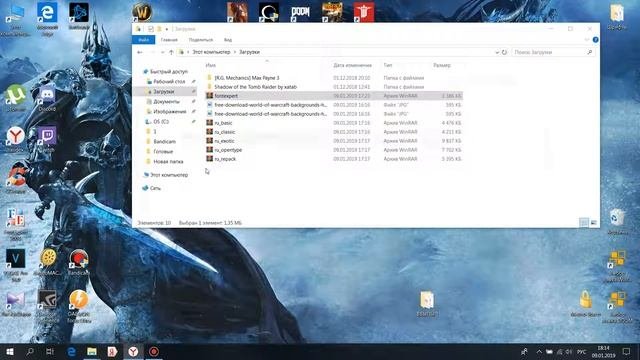Open taskbar search magnifier
640x360 pixels.
[30, 351]
